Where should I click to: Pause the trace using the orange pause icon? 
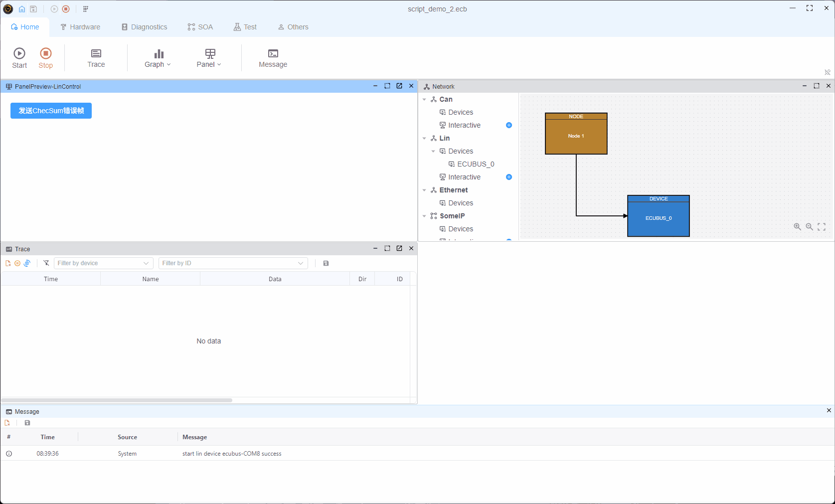pyautogui.click(x=17, y=263)
